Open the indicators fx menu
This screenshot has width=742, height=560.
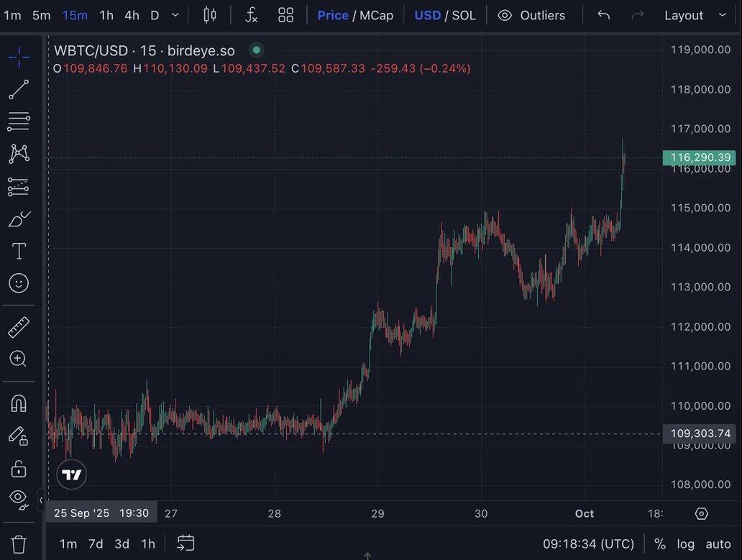click(x=251, y=15)
